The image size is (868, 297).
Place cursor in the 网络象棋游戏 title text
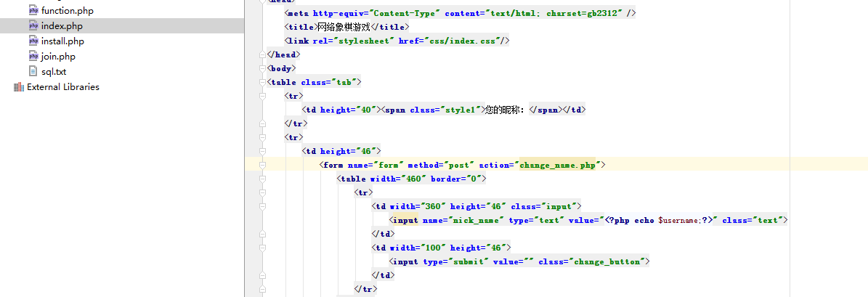point(344,27)
